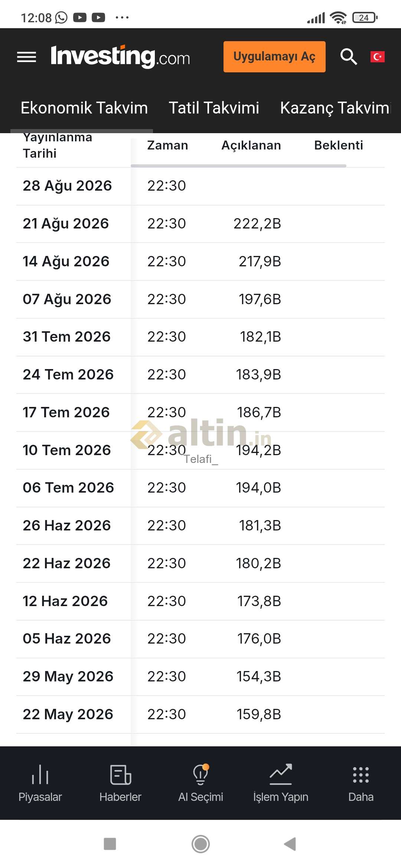Switch to the Tatil Takvimi tab
The height and width of the screenshot is (868, 401).
(214, 108)
